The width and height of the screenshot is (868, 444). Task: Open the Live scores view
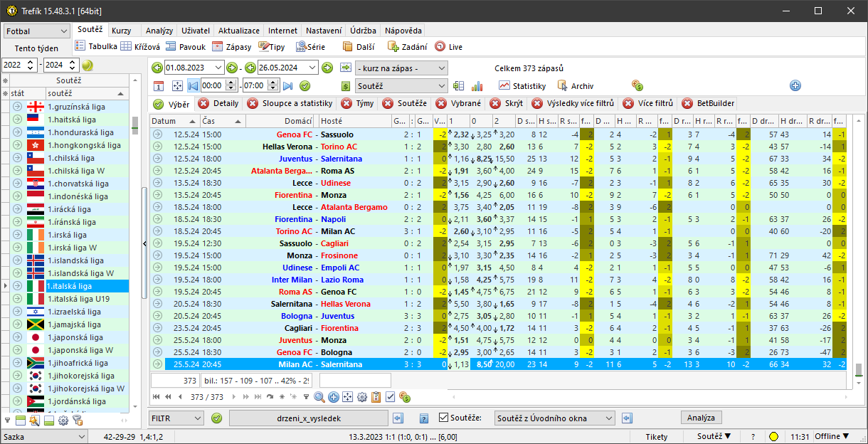coord(449,47)
